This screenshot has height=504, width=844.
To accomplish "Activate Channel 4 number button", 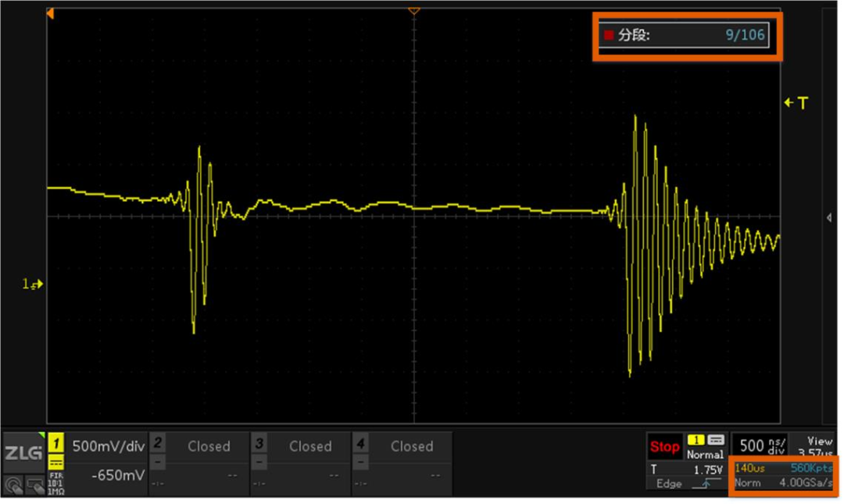I will (x=360, y=444).
